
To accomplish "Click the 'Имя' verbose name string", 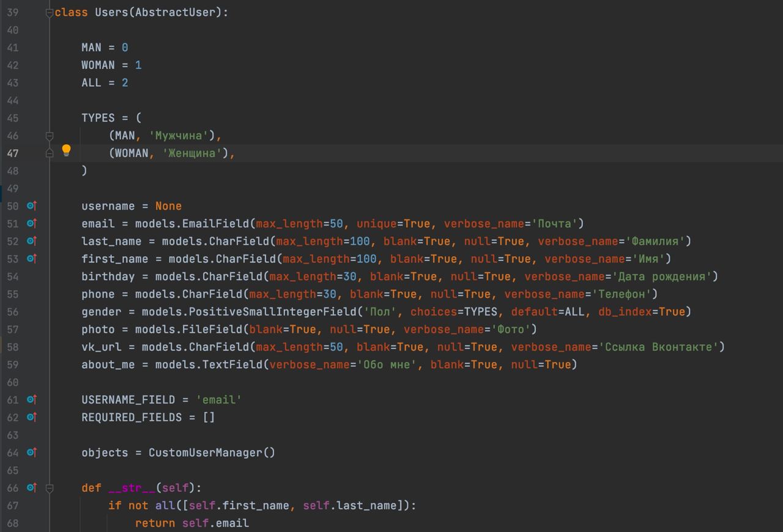I will pos(649,259).
